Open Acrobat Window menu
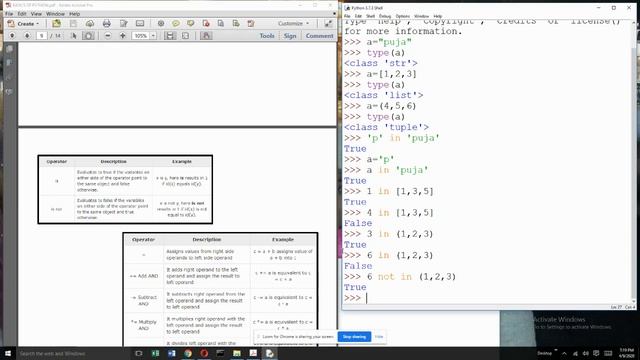Screen dimensions: 640x360 [x=56, y=14]
